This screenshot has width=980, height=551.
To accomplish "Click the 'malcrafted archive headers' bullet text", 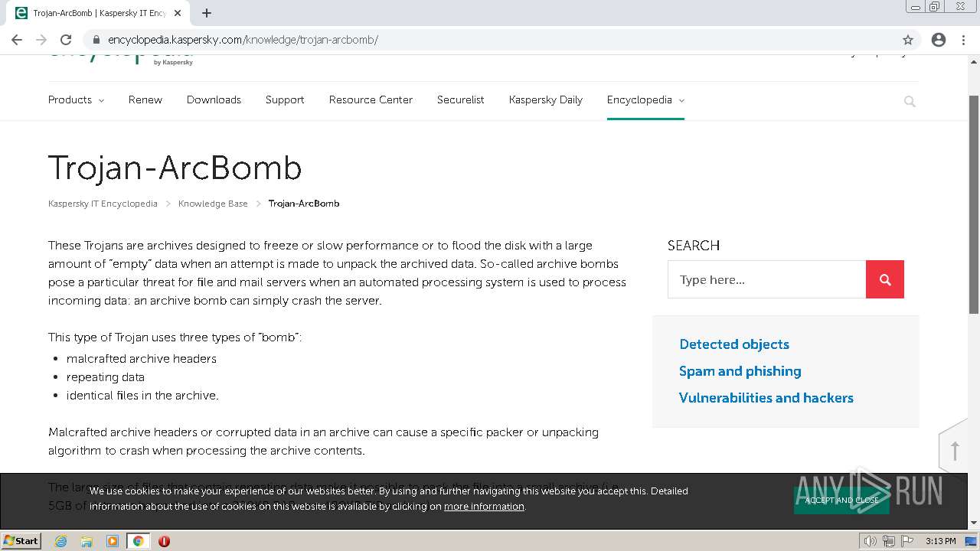I will 142,359.
